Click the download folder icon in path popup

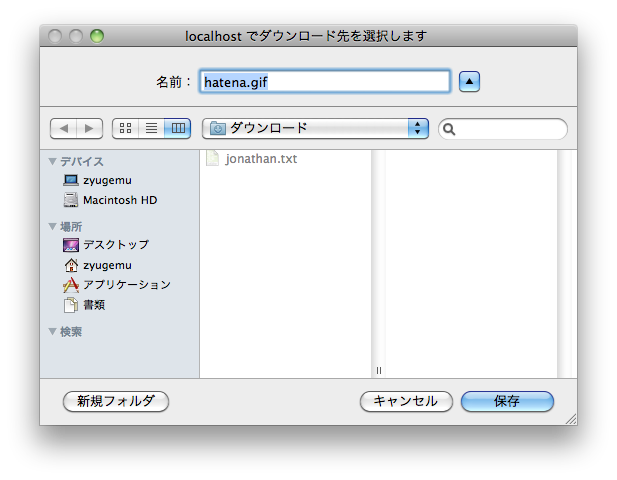pyautogui.click(x=218, y=128)
